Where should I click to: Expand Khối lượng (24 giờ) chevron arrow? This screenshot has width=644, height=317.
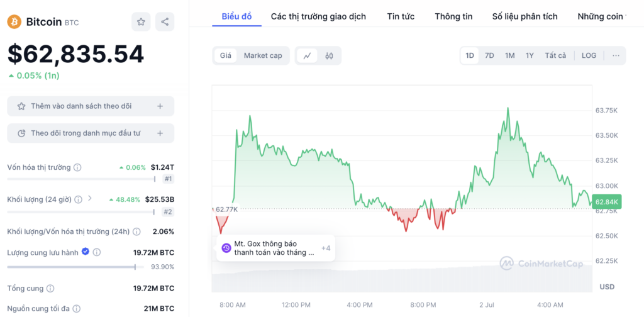90,199
